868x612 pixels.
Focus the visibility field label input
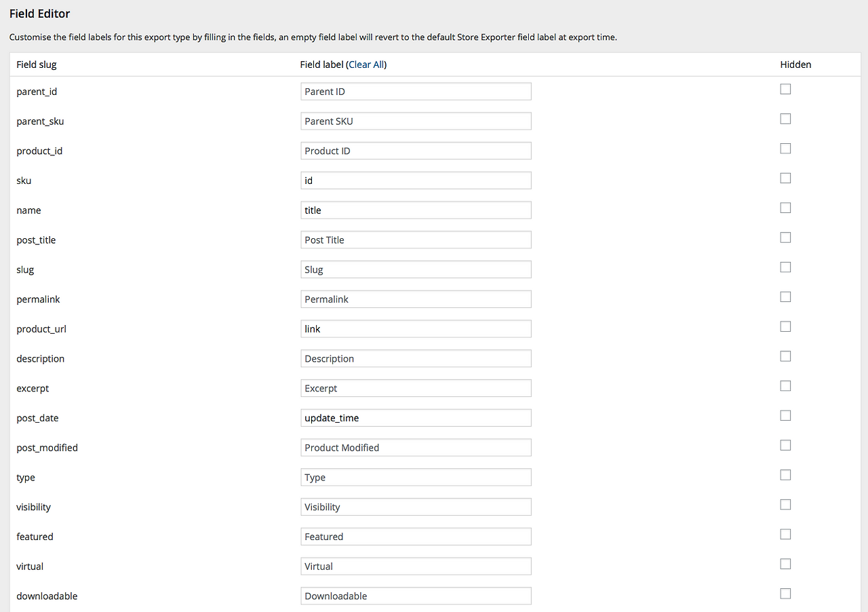416,507
